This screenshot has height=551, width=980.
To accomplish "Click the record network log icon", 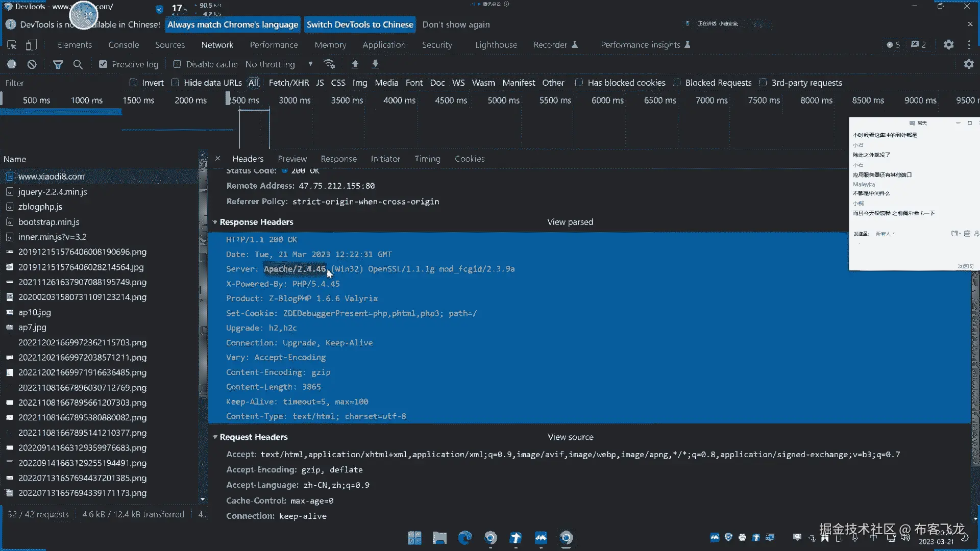I will 11,64.
